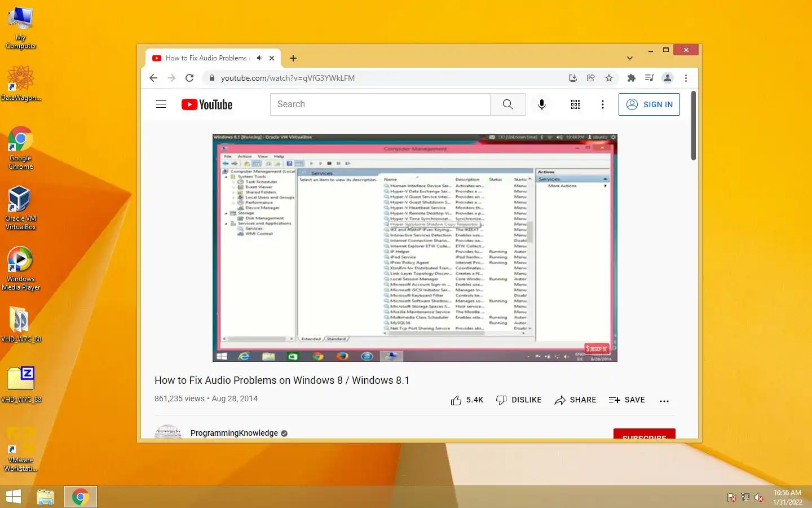
Task: Go to YouTube home via the logo
Action: (x=207, y=104)
